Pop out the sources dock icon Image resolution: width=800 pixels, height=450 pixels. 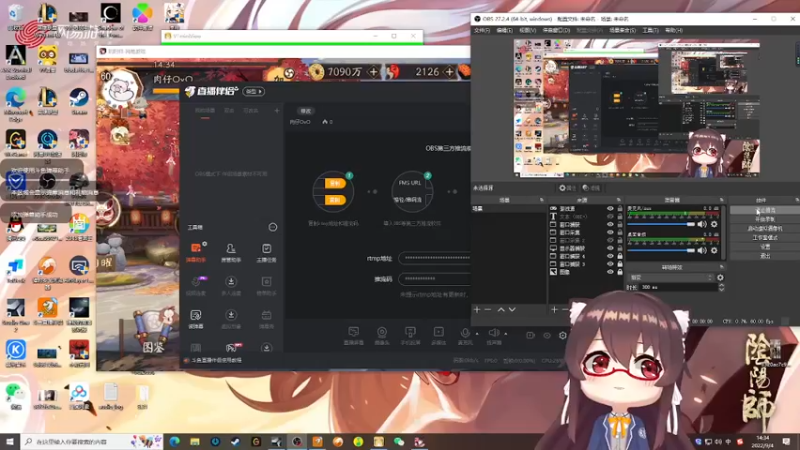click(618, 200)
